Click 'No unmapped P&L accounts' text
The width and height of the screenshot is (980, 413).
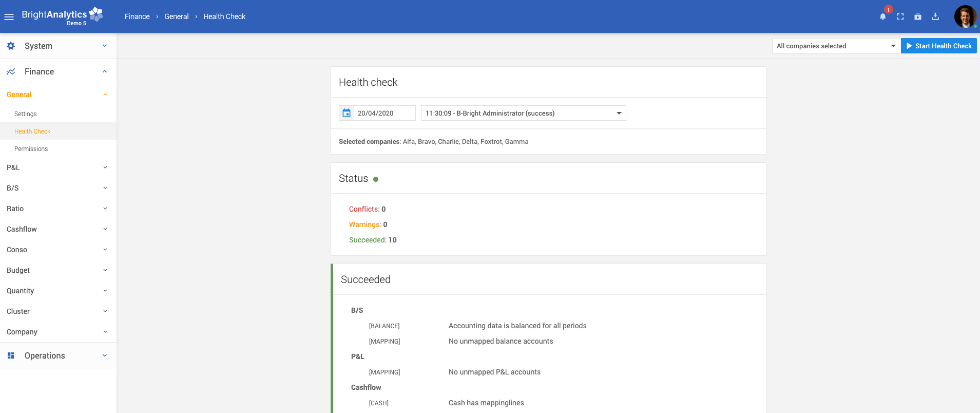tap(494, 372)
